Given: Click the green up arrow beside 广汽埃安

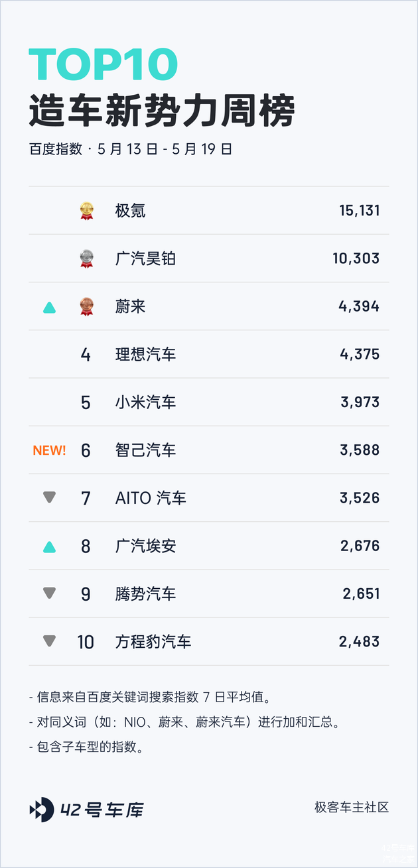Looking at the screenshot, I should click(x=49, y=546).
